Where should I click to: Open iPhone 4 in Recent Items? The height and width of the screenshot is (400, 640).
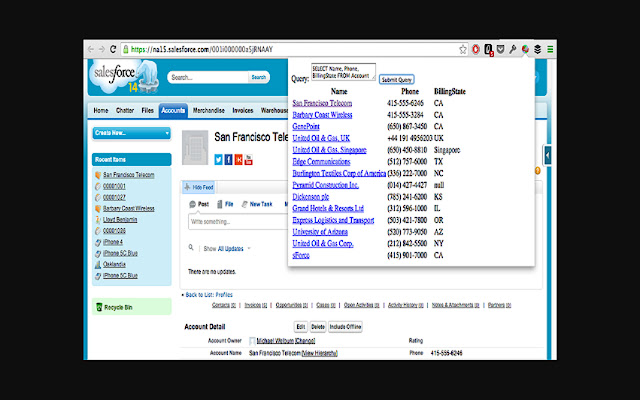(113, 242)
